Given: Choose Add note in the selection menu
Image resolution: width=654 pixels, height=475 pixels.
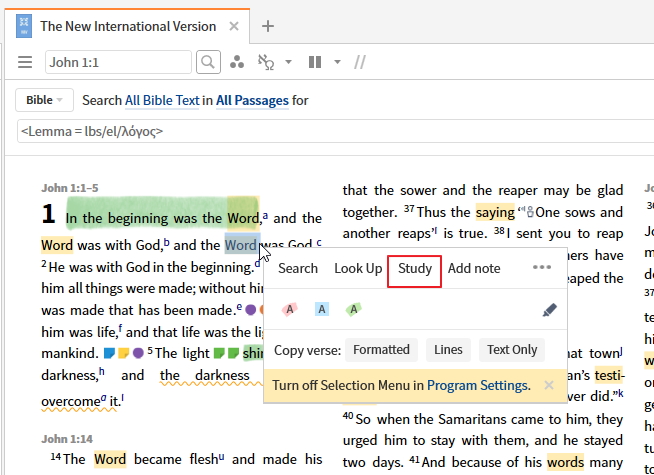Looking at the screenshot, I should tap(474, 268).
